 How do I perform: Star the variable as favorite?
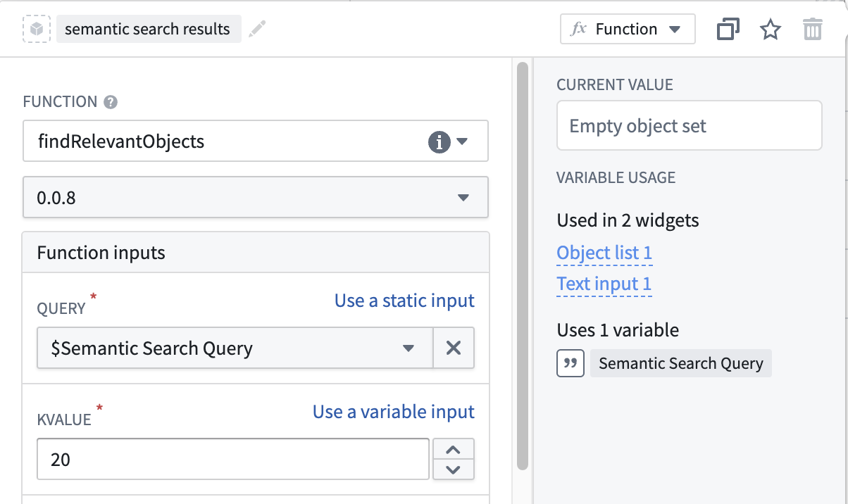pyautogui.click(x=771, y=30)
